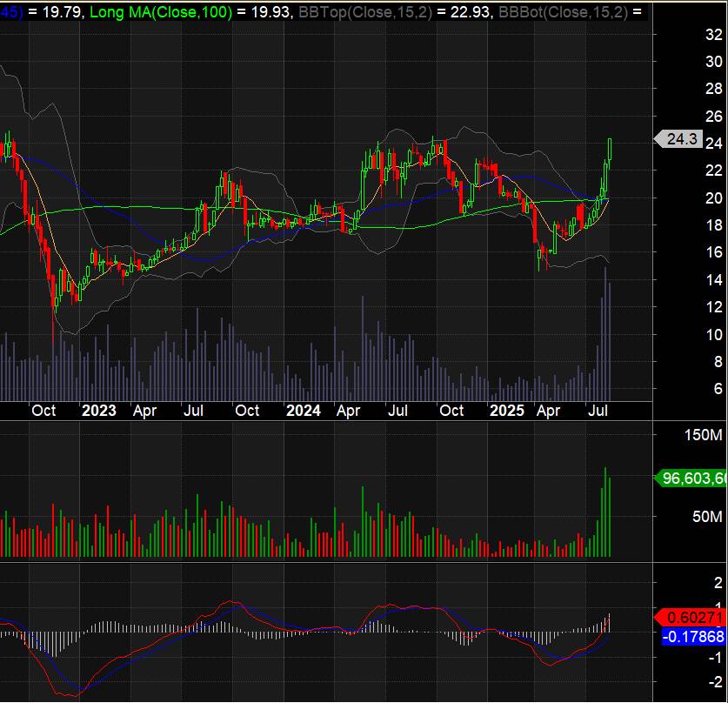This screenshot has height=703, width=728.
Task: Click the tallest green volume bar in volume pane
Action: (x=604, y=512)
